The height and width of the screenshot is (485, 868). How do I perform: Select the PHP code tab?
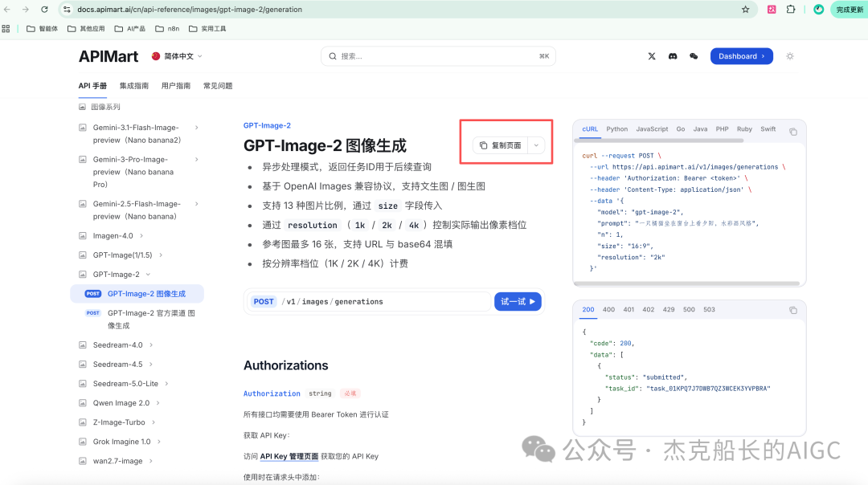tap(722, 128)
